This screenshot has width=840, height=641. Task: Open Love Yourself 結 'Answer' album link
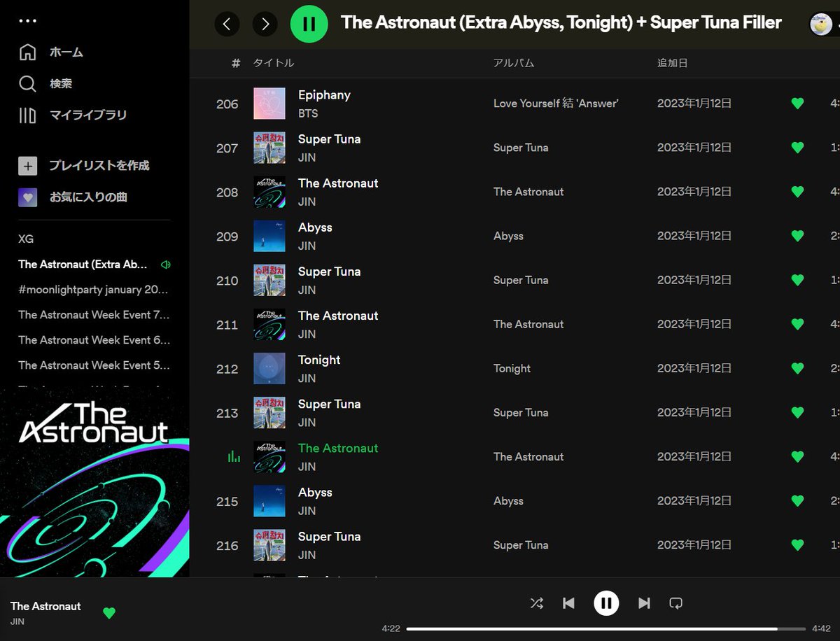coord(556,104)
